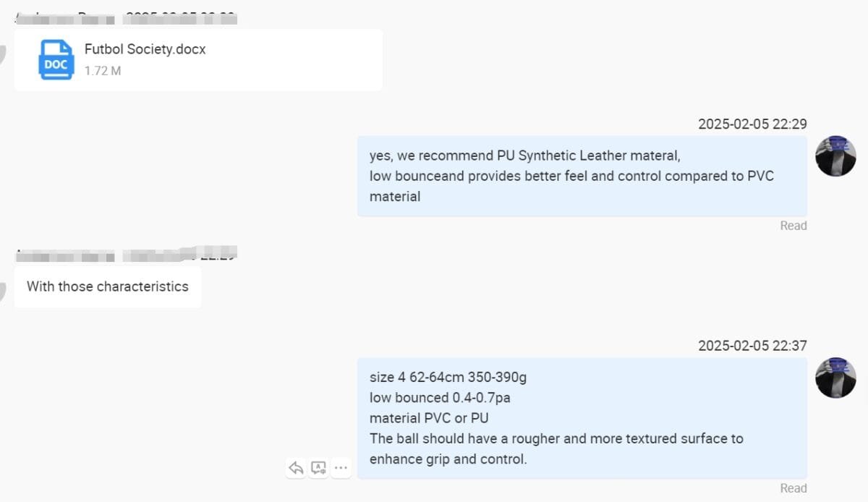Select the 'With those characteristics' message

[x=108, y=286]
